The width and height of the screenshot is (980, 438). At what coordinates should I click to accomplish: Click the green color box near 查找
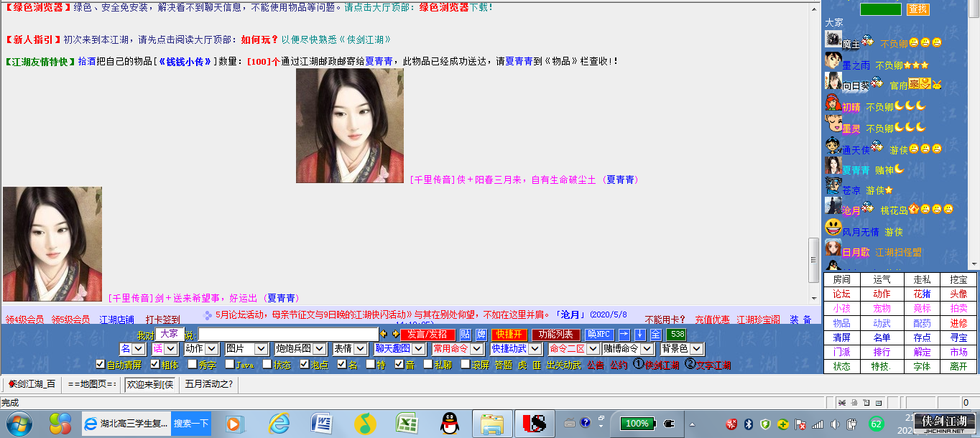880,9
